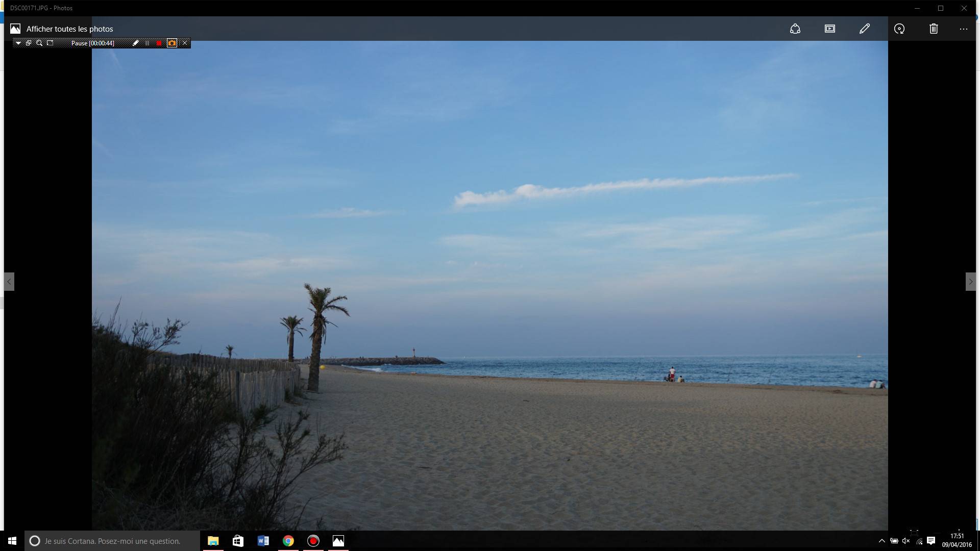Toggle the muted volume tray icon

point(906,541)
